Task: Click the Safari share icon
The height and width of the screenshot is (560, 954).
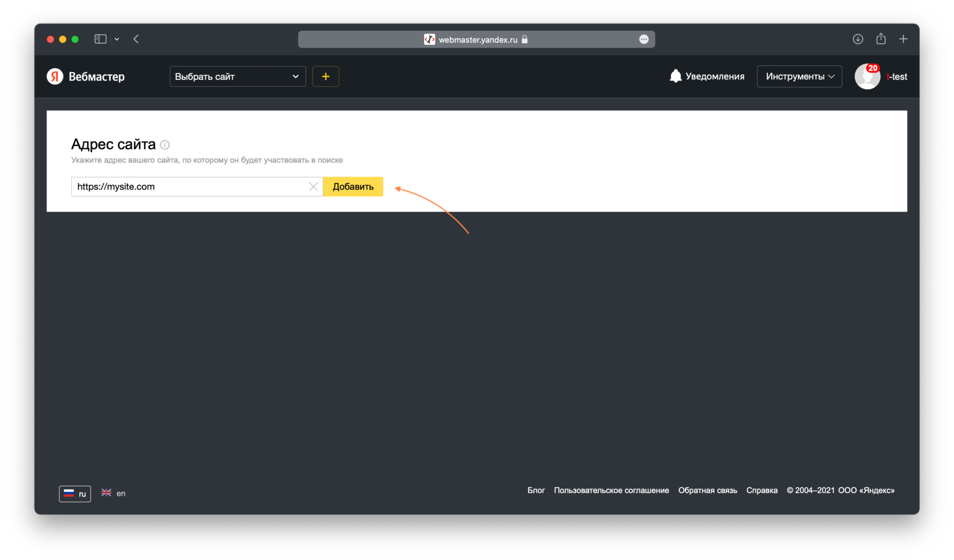Action: pyautogui.click(x=881, y=39)
